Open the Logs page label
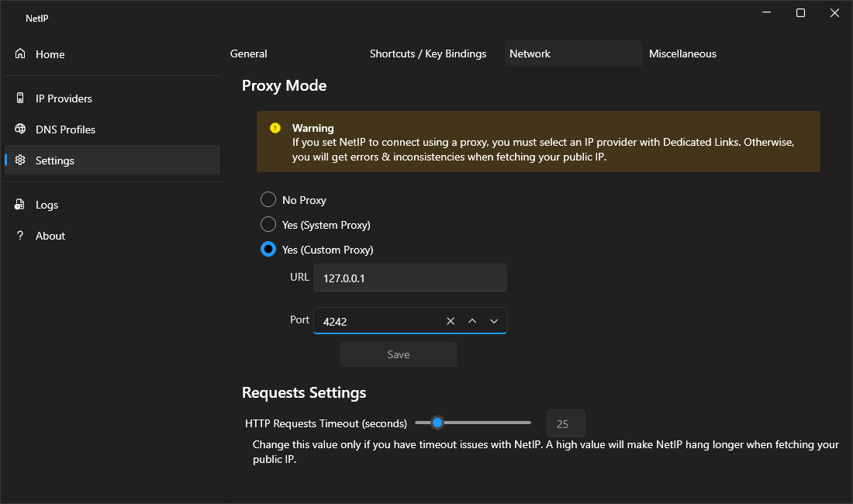Viewport: 853px width, 504px height. click(x=47, y=205)
